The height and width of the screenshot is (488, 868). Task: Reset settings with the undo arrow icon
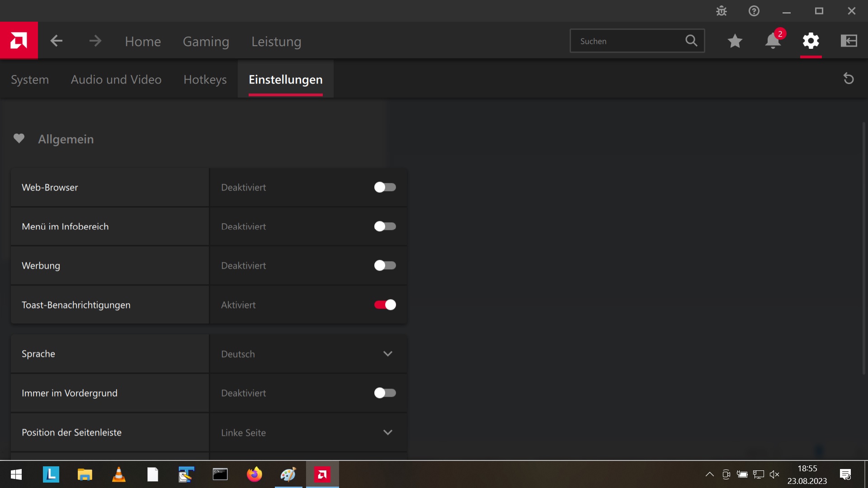point(849,79)
